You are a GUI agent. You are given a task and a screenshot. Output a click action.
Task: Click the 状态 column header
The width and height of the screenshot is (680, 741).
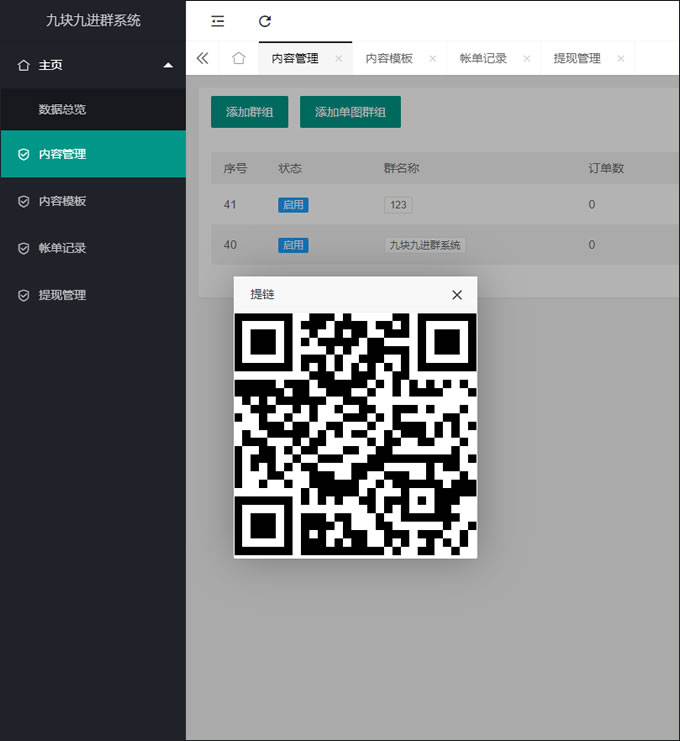[x=290, y=168]
